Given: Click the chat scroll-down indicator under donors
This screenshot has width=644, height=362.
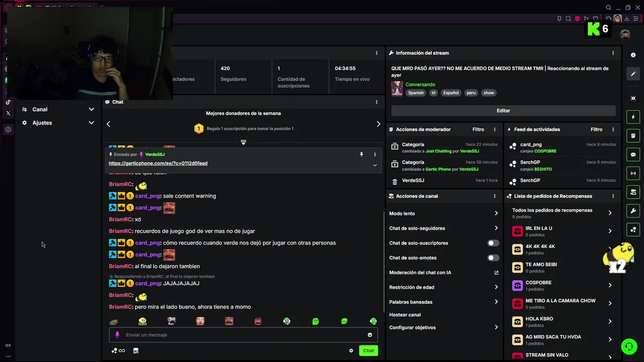Looking at the screenshot, I should [244, 142].
